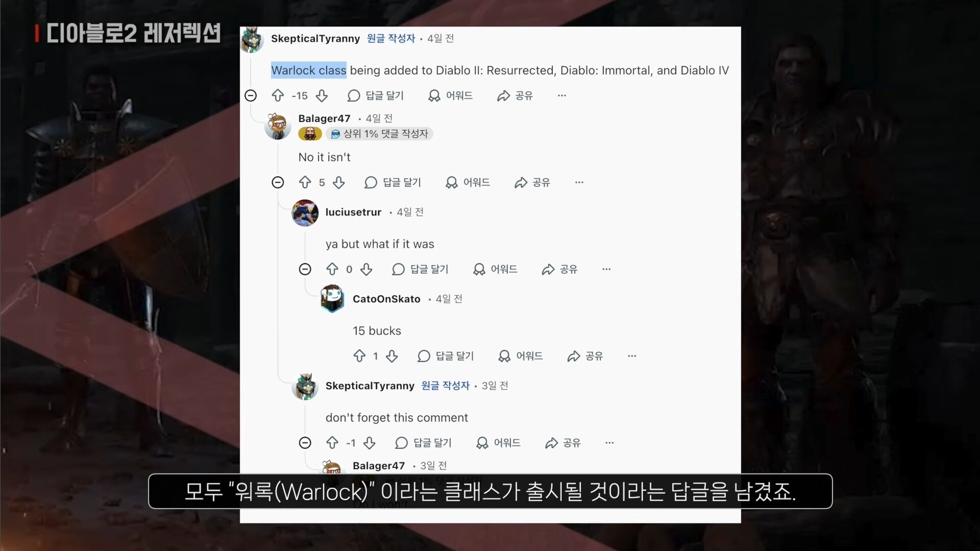Downvote the "ya but what if it was" comment

pos(366,269)
